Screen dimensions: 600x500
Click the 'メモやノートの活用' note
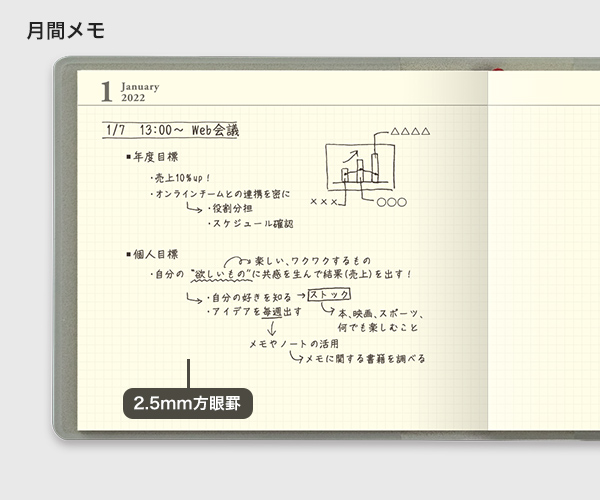pyautogui.click(x=294, y=344)
